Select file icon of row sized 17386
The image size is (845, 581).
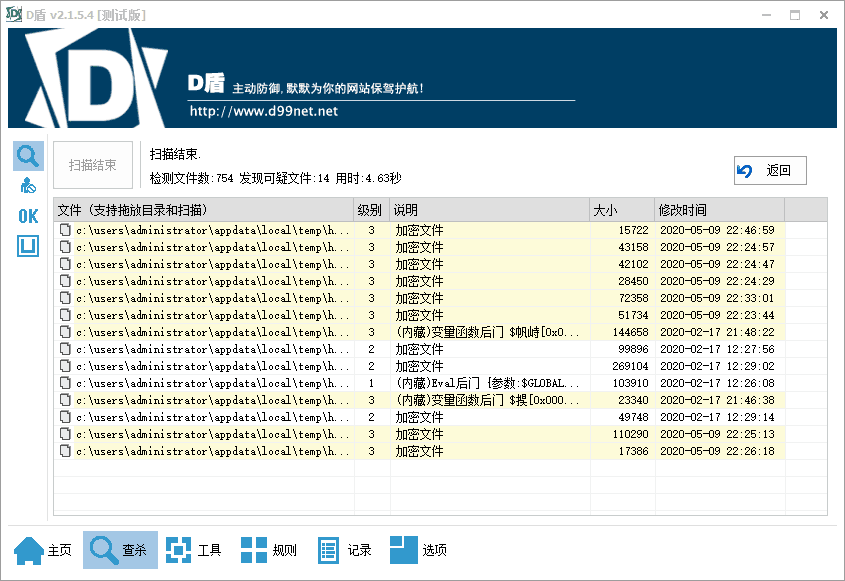(65, 451)
